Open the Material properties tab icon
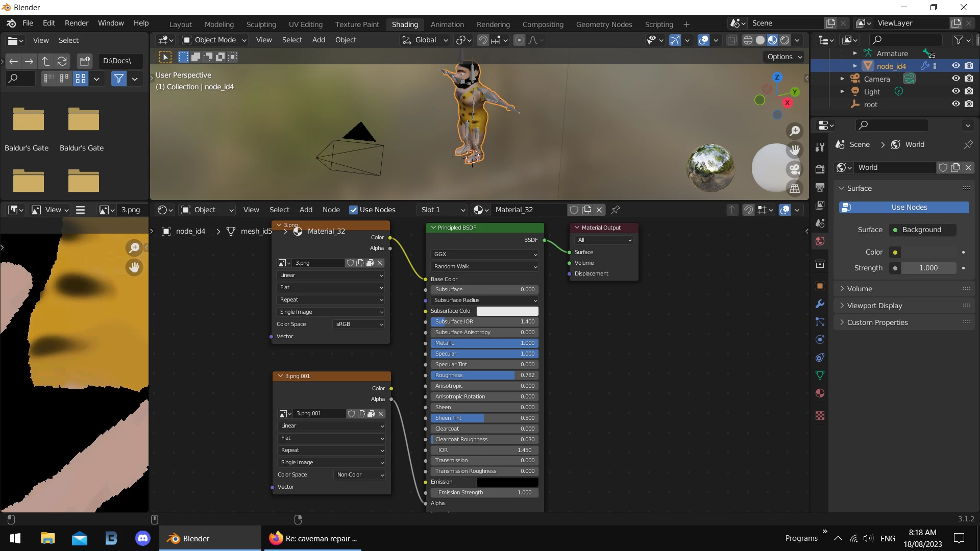 (x=820, y=393)
